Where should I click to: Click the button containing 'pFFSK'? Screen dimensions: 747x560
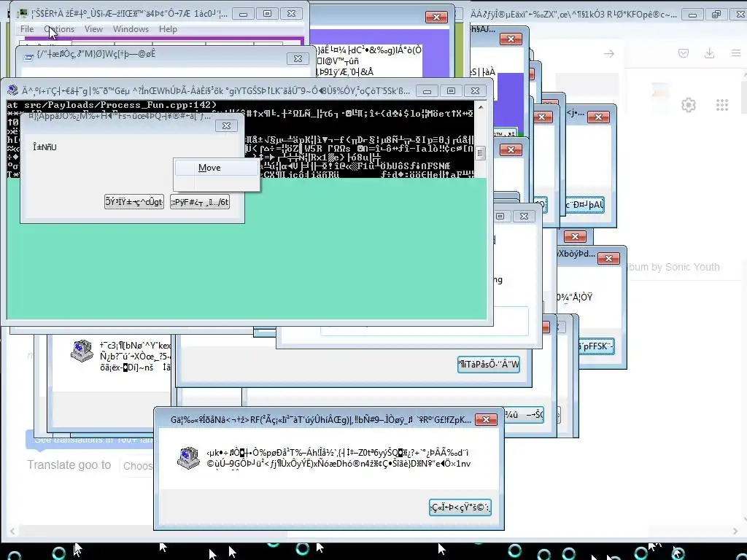click(x=596, y=346)
